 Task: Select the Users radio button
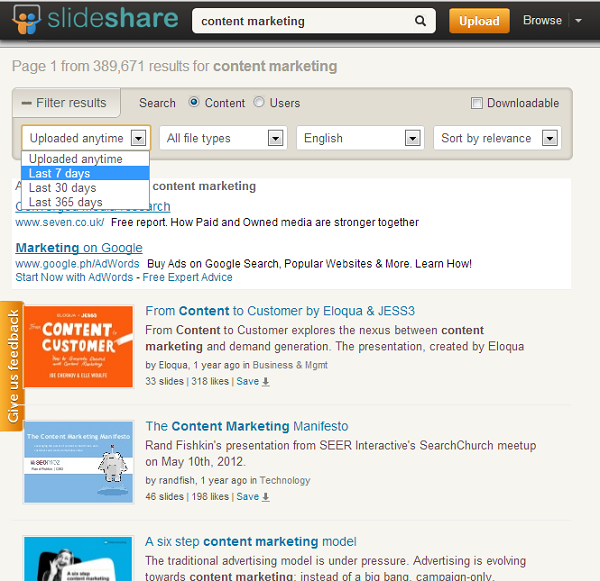[259, 102]
